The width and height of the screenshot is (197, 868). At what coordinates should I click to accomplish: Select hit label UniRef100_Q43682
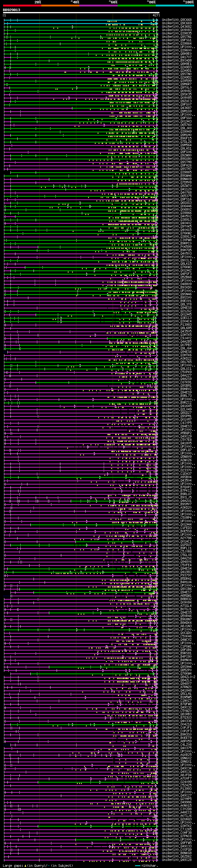coord(177,26)
